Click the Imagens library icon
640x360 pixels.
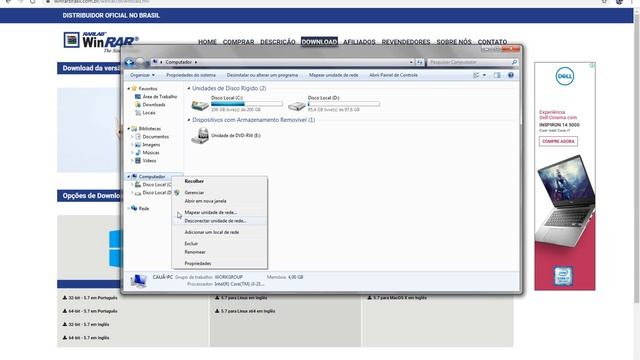[138, 144]
